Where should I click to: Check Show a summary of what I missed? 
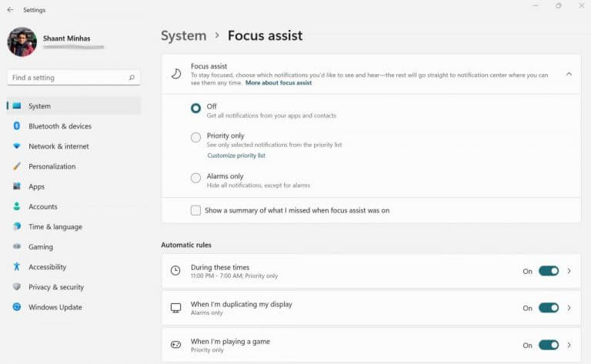(195, 210)
